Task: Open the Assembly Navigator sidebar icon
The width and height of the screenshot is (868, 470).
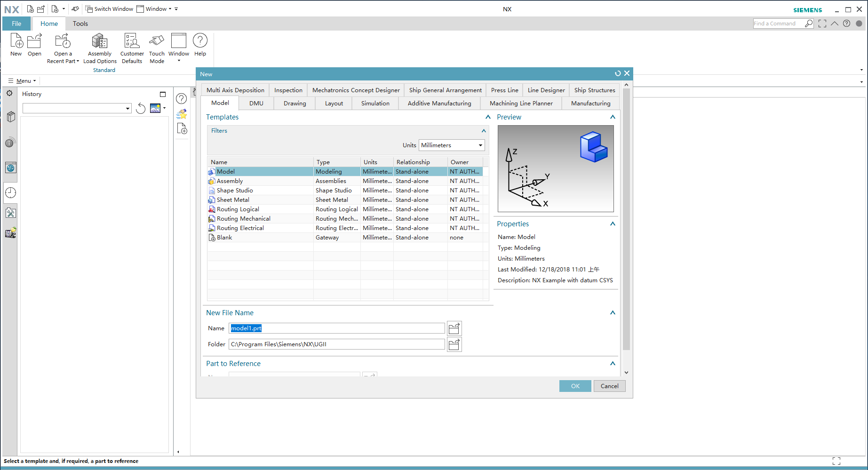Action: 11,117
